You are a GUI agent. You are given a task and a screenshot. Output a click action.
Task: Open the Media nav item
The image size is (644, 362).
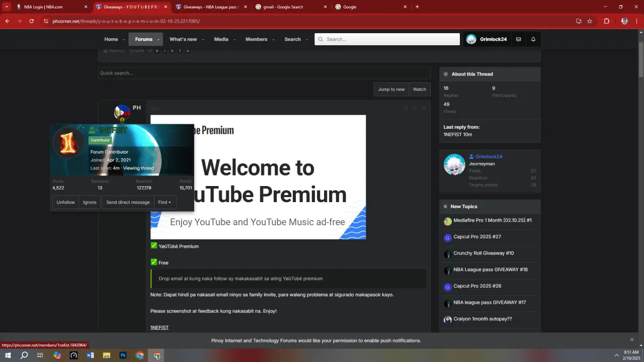point(221,39)
